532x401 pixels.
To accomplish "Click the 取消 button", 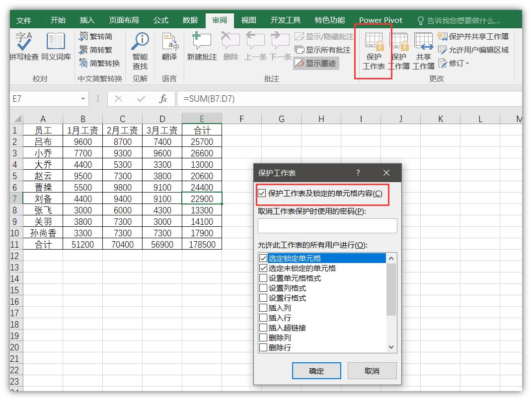I will (x=372, y=370).
